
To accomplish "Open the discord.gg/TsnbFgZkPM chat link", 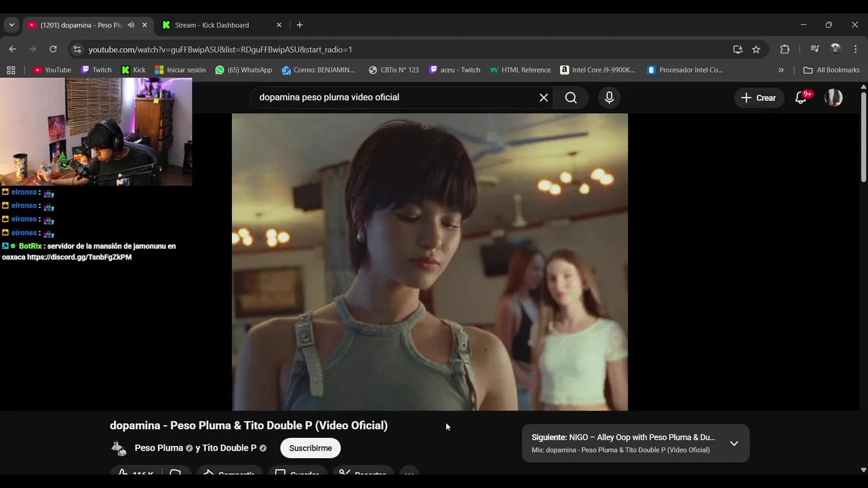I will point(79,258).
